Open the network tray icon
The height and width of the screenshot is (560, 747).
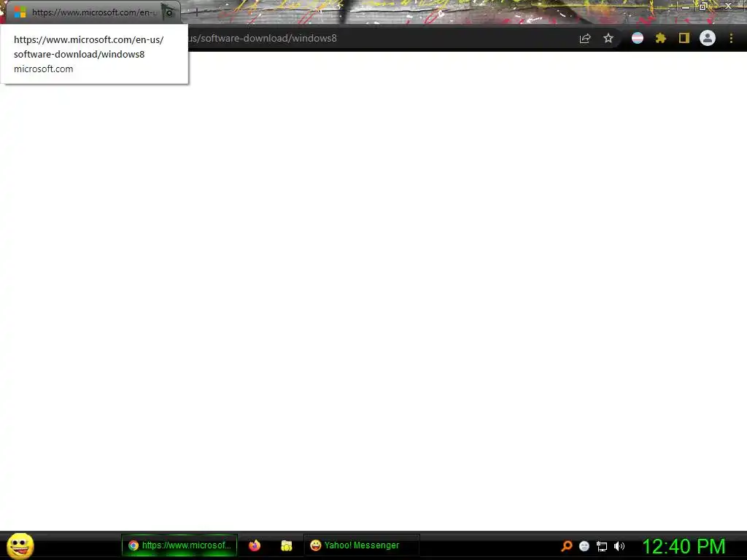click(x=602, y=547)
